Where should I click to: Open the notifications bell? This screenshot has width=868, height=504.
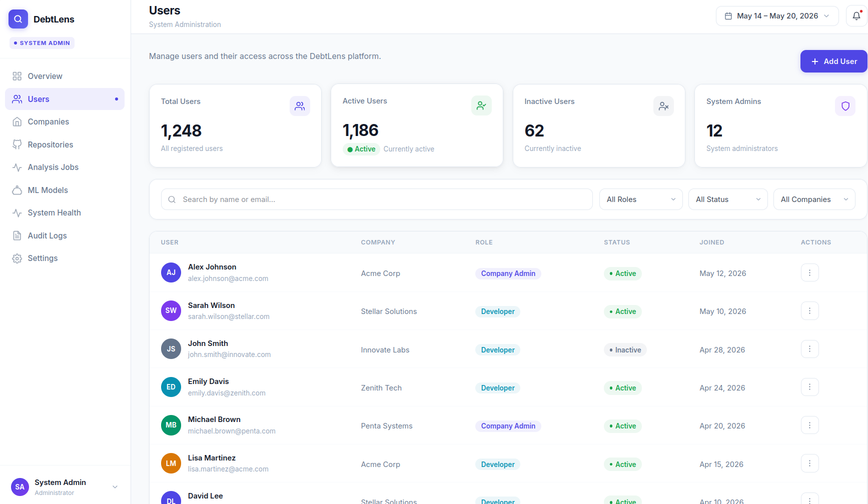pos(856,16)
